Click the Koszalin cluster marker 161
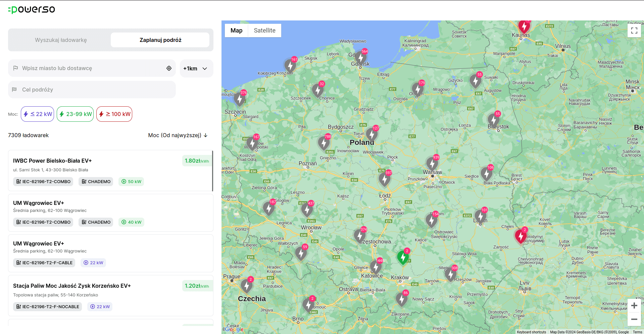 pyautogui.click(x=291, y=66)
